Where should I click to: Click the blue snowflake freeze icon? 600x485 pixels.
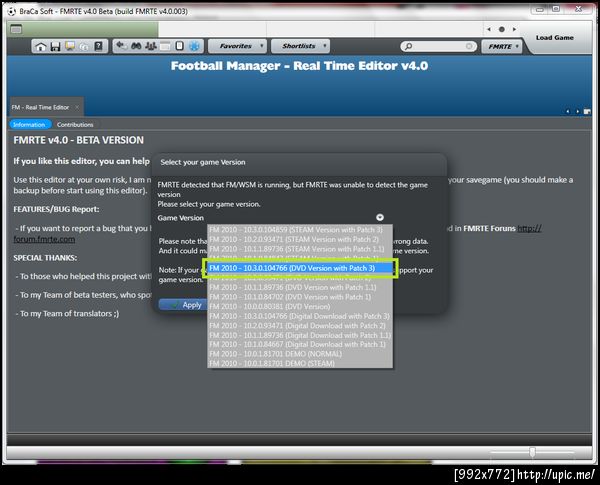195,46
